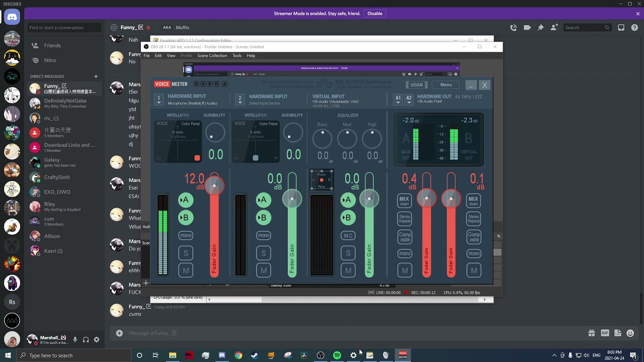The width and height of the screenshot is (644, 362).
Task: Open View menu in OBS
Action: pos(171,56)
